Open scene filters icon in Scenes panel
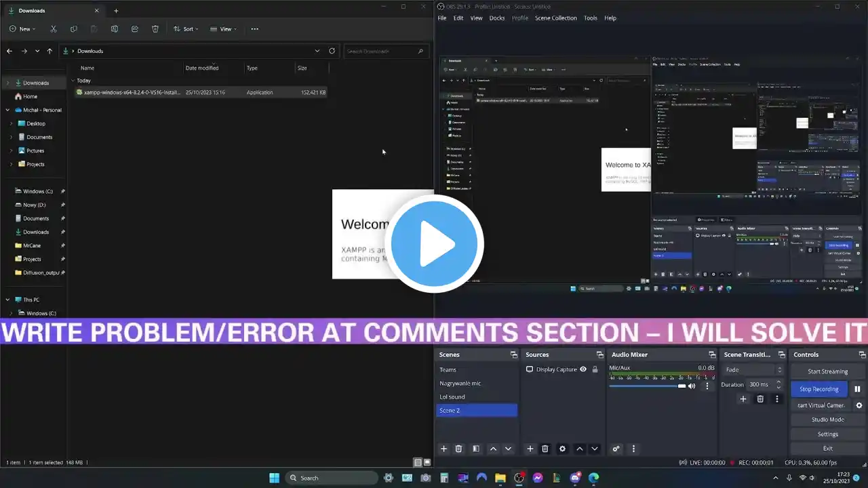 tap(476, 449)
